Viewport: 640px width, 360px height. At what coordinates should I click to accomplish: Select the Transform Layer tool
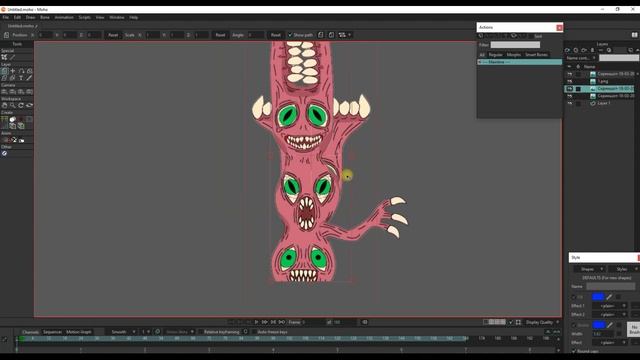(4, 71)
